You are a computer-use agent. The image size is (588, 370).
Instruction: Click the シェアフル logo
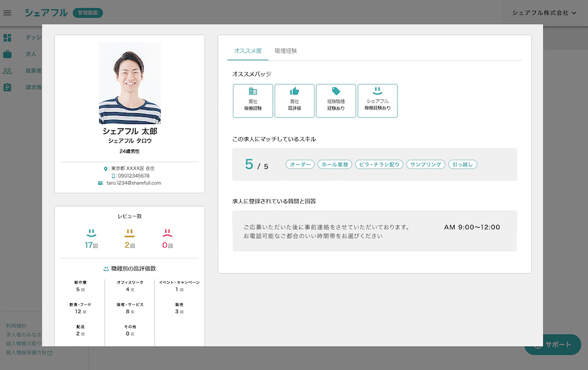(46, 13)
